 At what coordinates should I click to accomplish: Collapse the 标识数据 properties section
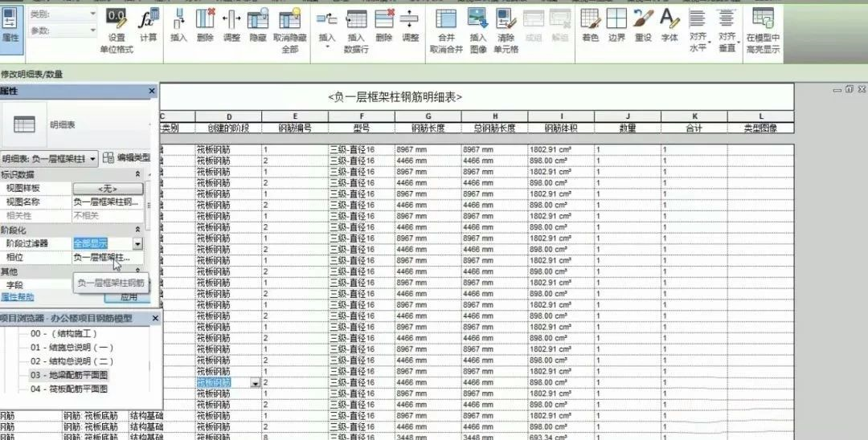tap(137, 174)
